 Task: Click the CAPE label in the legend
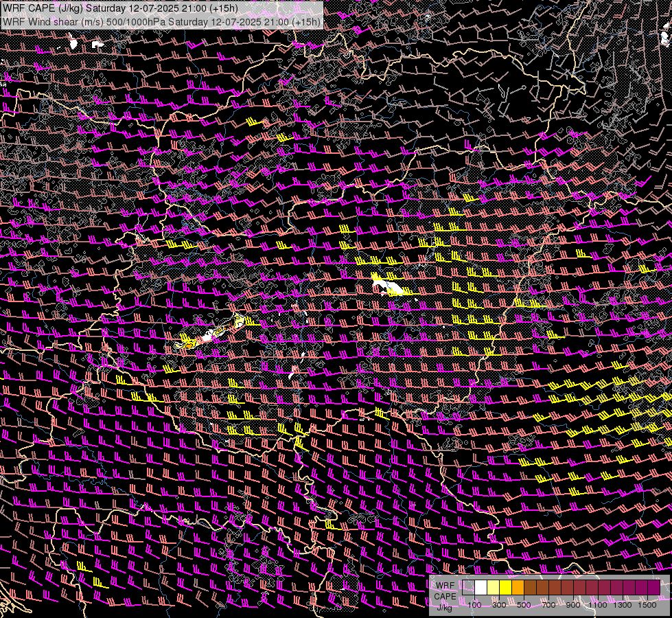pos(445,596)
